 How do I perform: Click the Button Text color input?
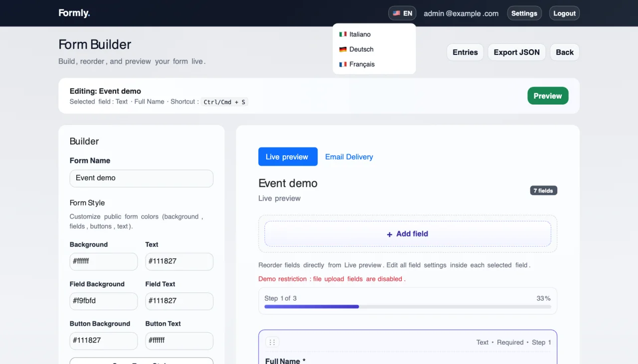pos(179,341)
